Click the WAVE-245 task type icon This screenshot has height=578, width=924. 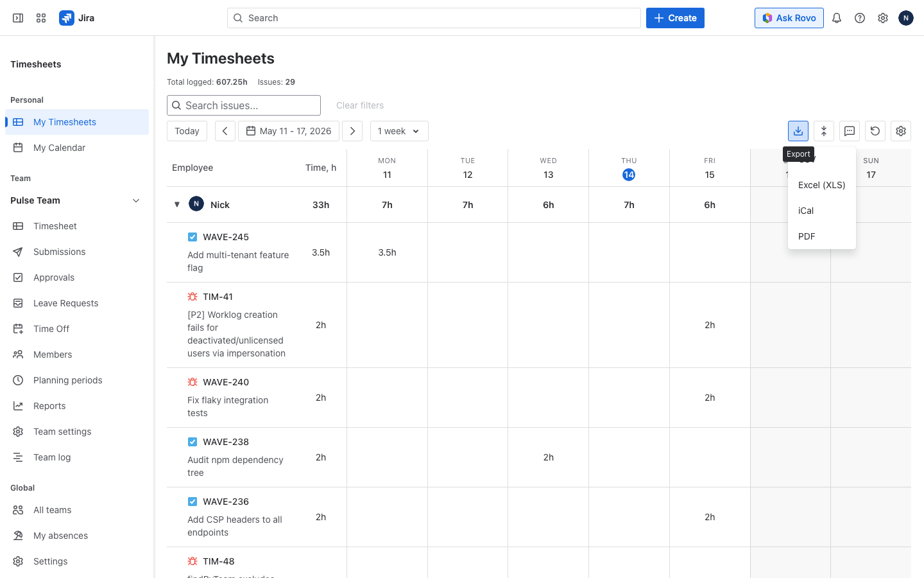click(x=193, y=237)
